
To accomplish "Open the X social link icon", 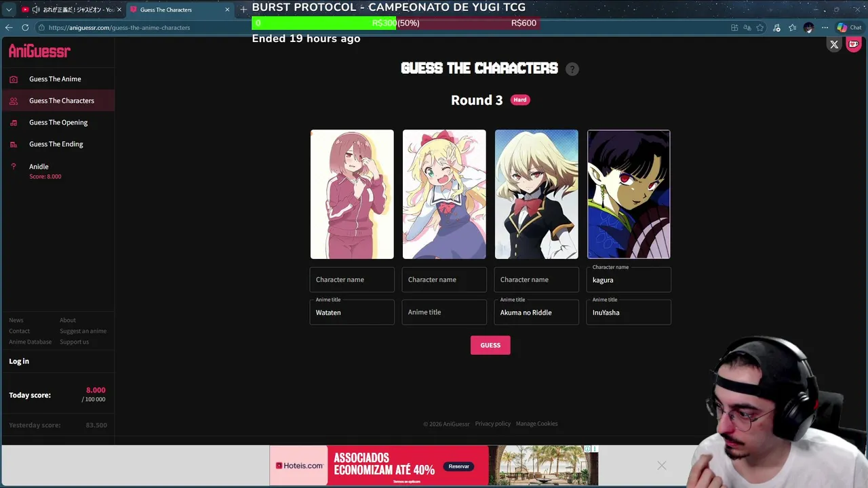I will [x=834, y=45].
